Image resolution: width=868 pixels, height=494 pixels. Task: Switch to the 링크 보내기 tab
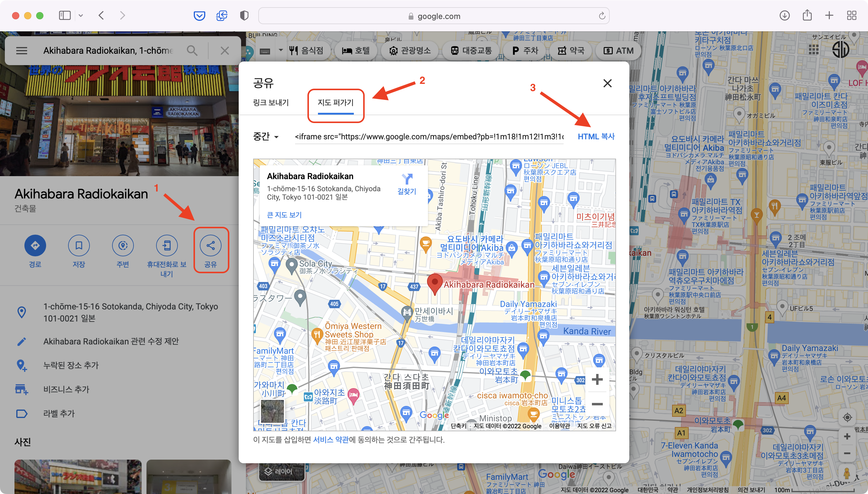[271, 103]
